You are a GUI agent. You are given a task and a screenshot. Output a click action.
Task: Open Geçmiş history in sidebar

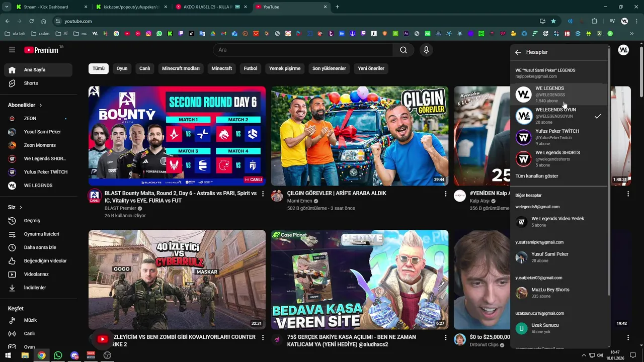coord(38,221)
